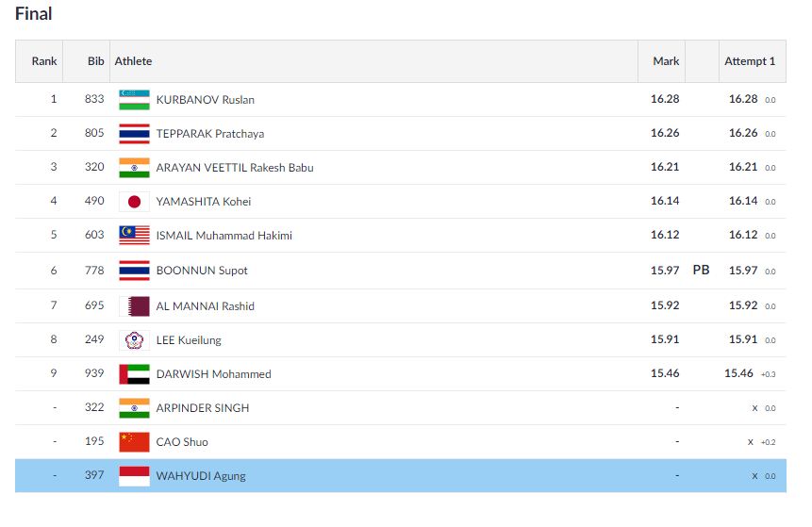812x527 pixels.
Task: Click the Japan flag beside YAMASHITA Kohei
Action: tap(134, 202)
